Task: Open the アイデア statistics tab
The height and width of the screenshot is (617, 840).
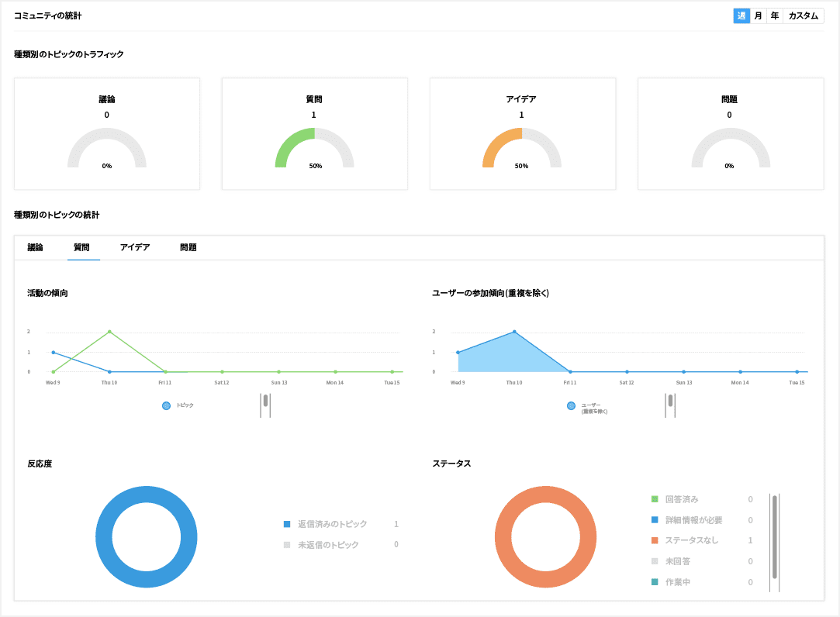Action: point(134,247)
